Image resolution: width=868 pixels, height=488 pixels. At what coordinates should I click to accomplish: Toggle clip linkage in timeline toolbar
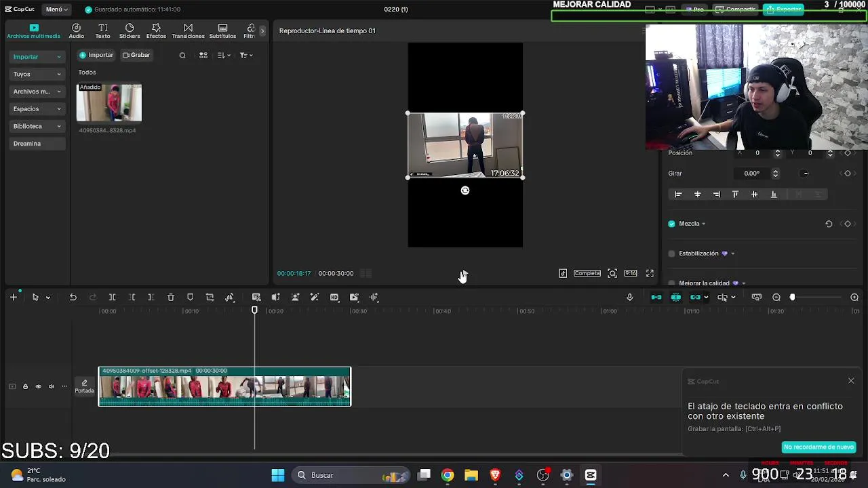tap(695, 298)
